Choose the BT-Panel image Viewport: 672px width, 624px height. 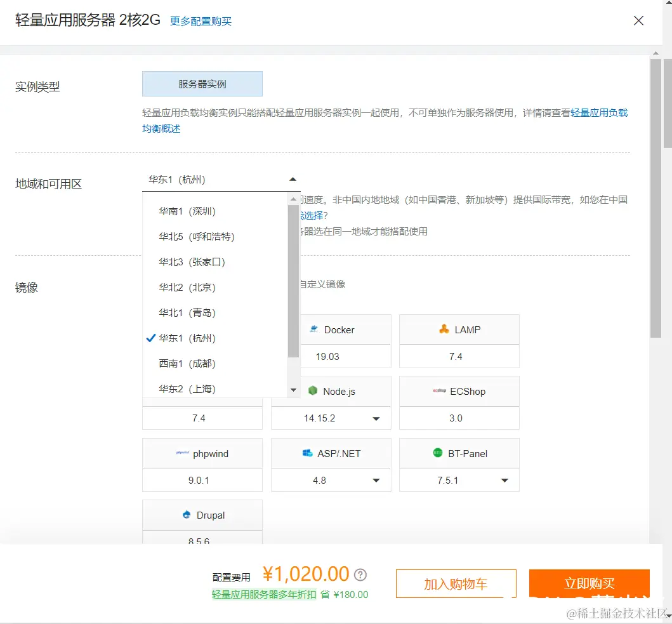pyautogui.click(x=459, y=453)
